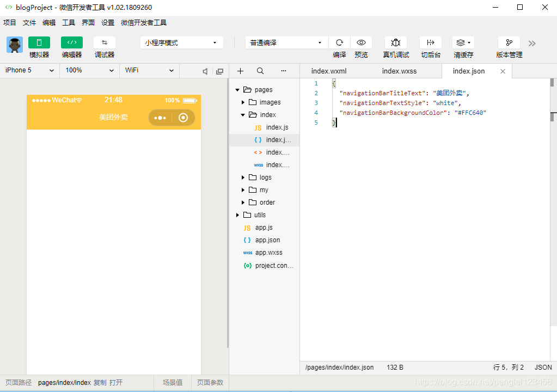557x392 pixels.
Task: Click the /pages/index/index.json path in the status bar
Action: [340, 367]
